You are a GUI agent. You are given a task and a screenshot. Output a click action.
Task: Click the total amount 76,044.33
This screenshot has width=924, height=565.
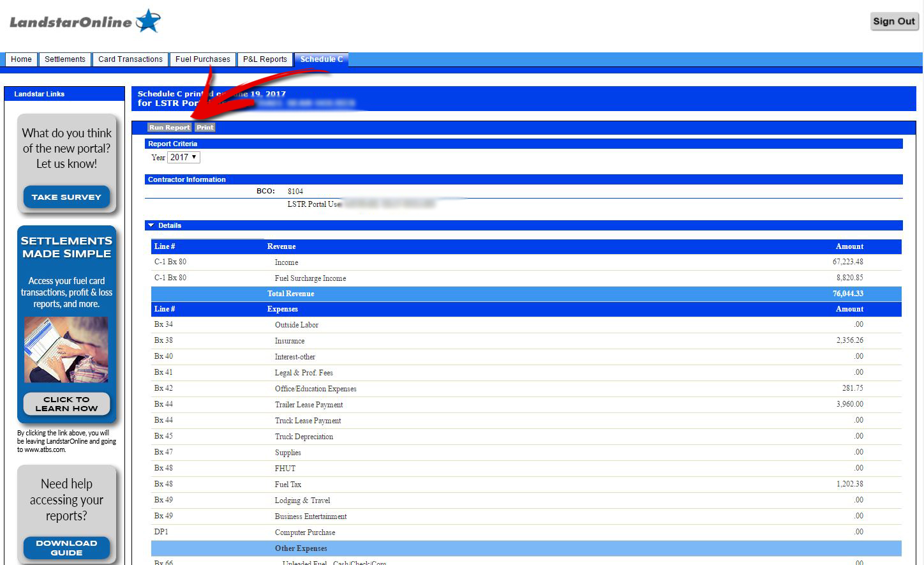click(x=847, y=294)
